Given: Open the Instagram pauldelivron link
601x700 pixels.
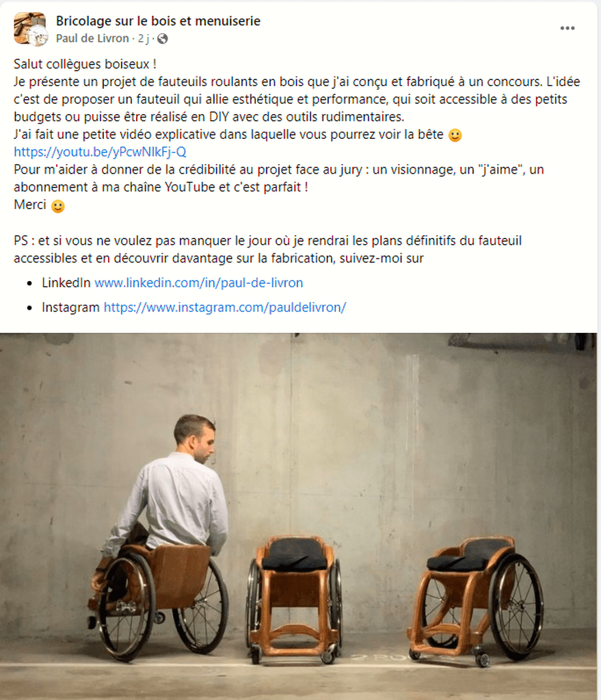Looking at the screenshot, I should [x=224, y=307].
